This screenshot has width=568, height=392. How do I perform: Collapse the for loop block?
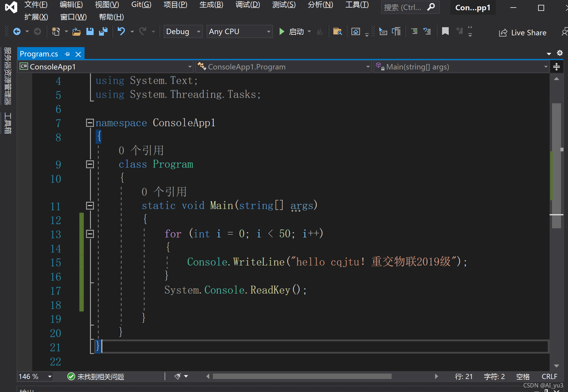tap(90, 234)
